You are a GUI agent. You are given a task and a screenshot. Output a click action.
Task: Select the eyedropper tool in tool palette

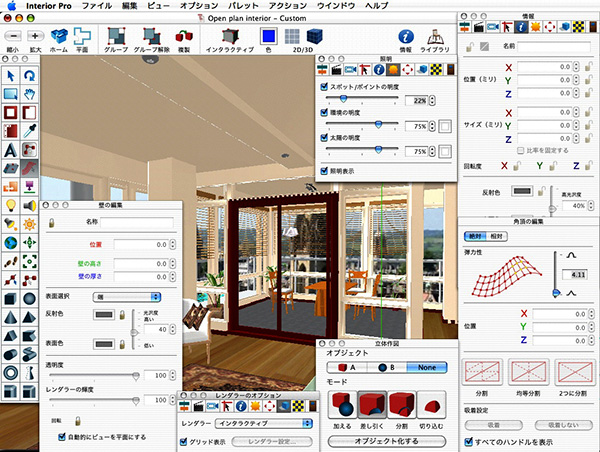coord(29,131)
